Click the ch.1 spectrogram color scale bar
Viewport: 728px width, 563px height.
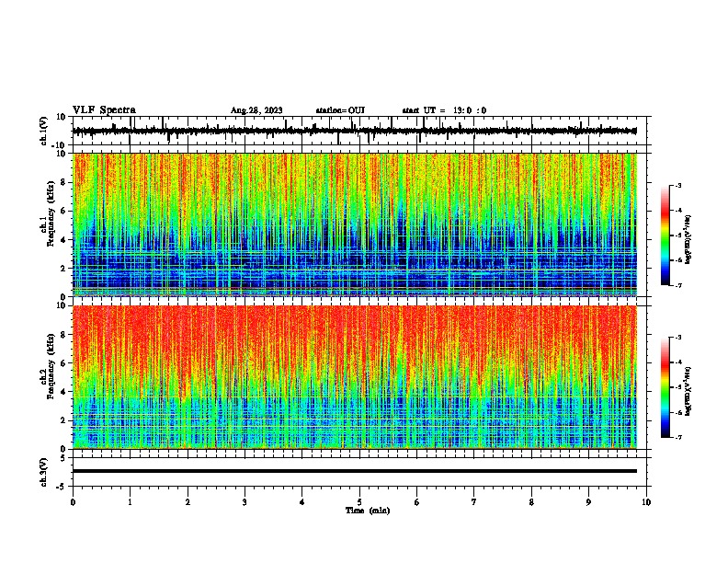click(665, 236)
